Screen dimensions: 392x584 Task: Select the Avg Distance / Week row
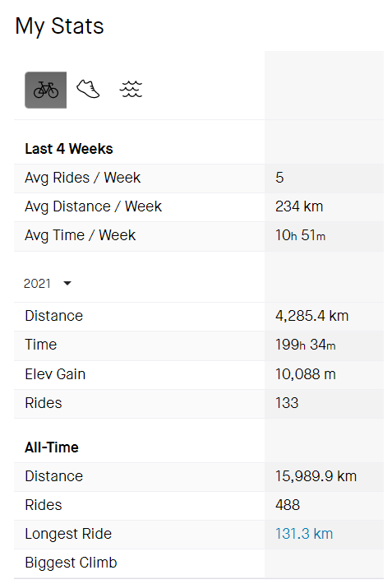(x=199, y=206)
